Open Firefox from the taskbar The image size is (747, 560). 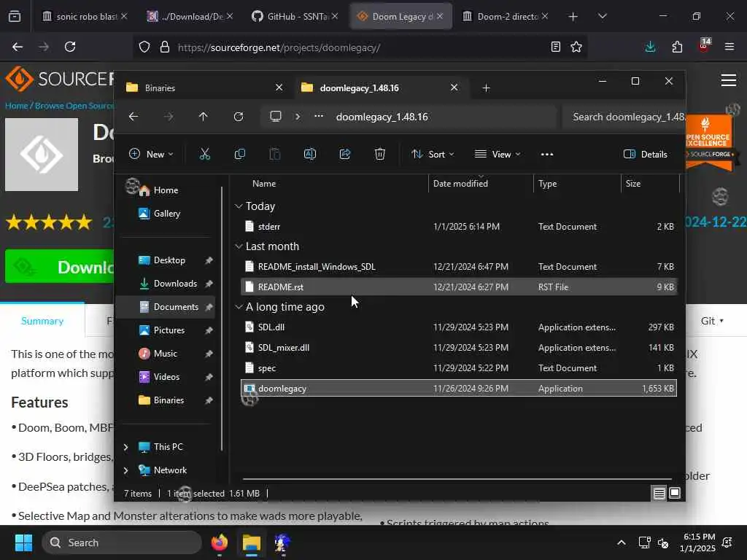point(220,542)
